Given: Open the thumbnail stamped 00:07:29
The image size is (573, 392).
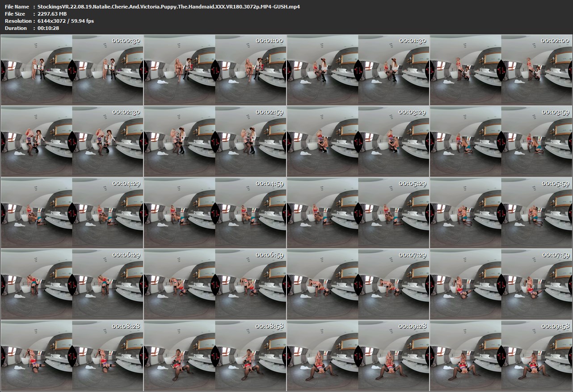Looking at the screenshot, I should tap(358, 284).
